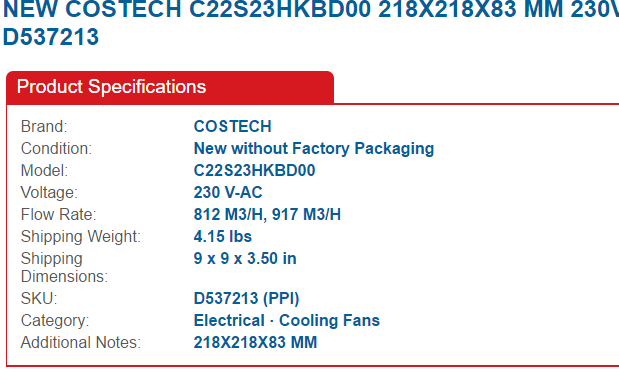Select the Voltage: label

click(x=49, y=193)
